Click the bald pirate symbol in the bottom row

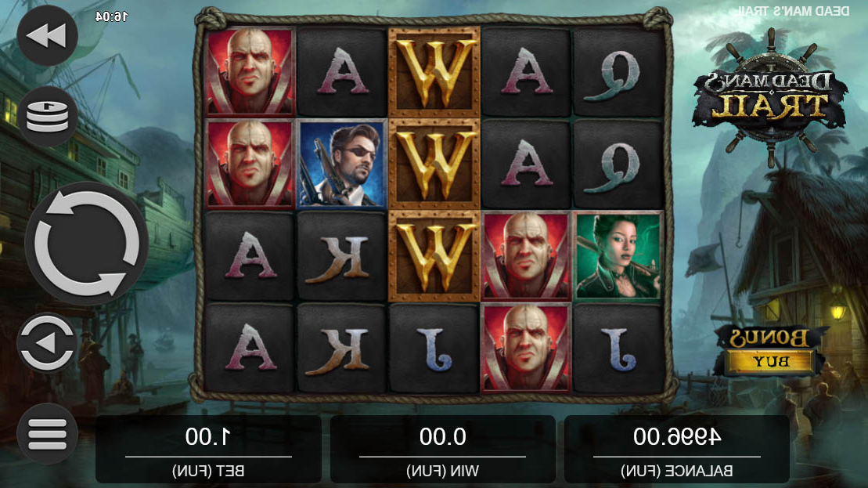point(526,348)
